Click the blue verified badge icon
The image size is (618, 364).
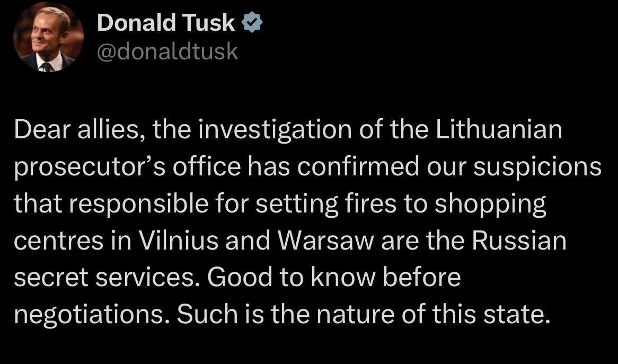(x=252, y=22)
